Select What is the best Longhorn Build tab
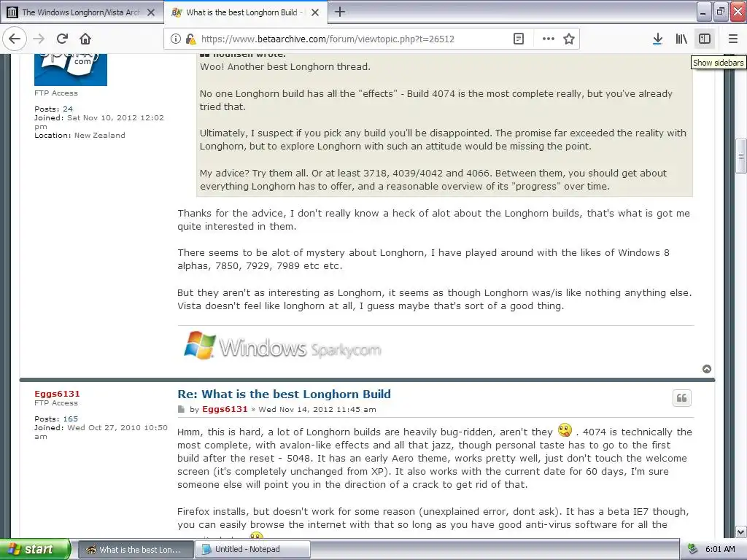This screenshot has height=560, width=747. click(x=245, y=12)
